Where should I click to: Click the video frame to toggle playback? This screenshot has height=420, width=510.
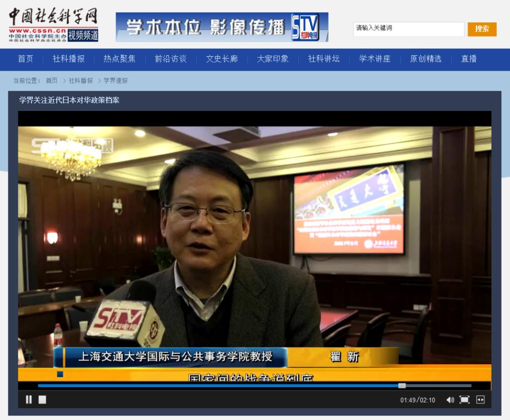click(x=255, y=246)
